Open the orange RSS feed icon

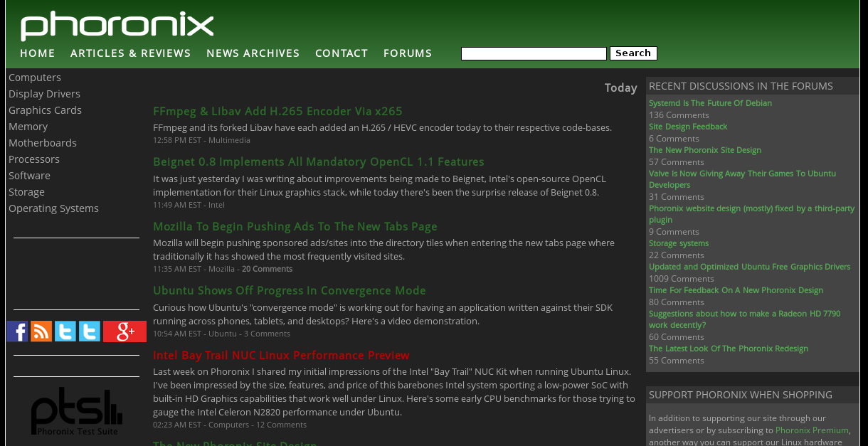[x=41, y=331]
